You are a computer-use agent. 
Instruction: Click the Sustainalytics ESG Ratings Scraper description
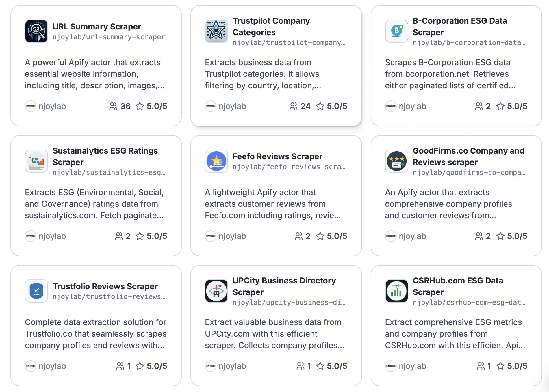point(94,204)
